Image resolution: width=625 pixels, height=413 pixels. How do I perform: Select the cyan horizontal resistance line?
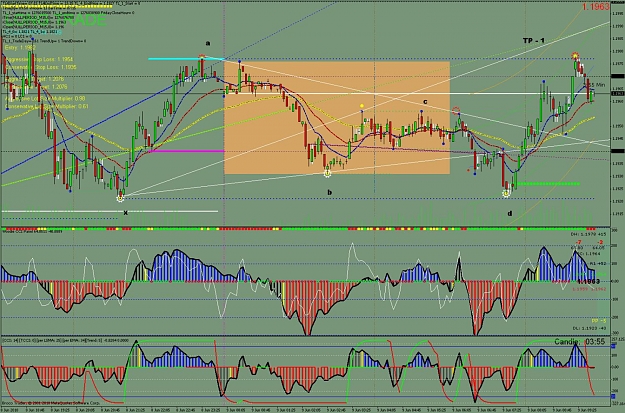point(186,59)
